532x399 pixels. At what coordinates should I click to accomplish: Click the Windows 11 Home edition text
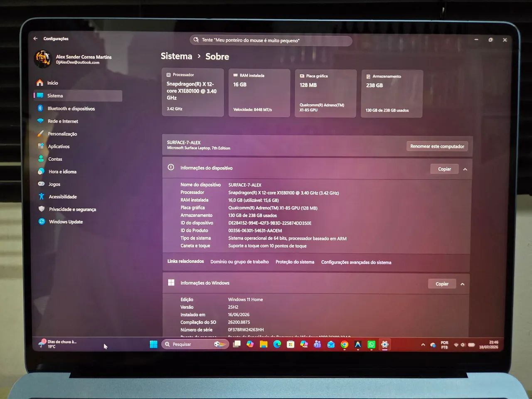point(245,300)
